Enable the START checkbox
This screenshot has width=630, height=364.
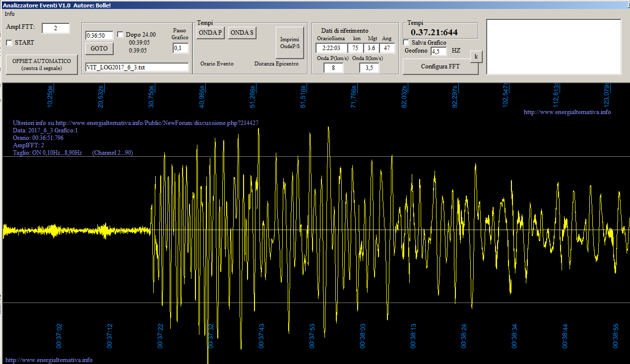[9, 43]
